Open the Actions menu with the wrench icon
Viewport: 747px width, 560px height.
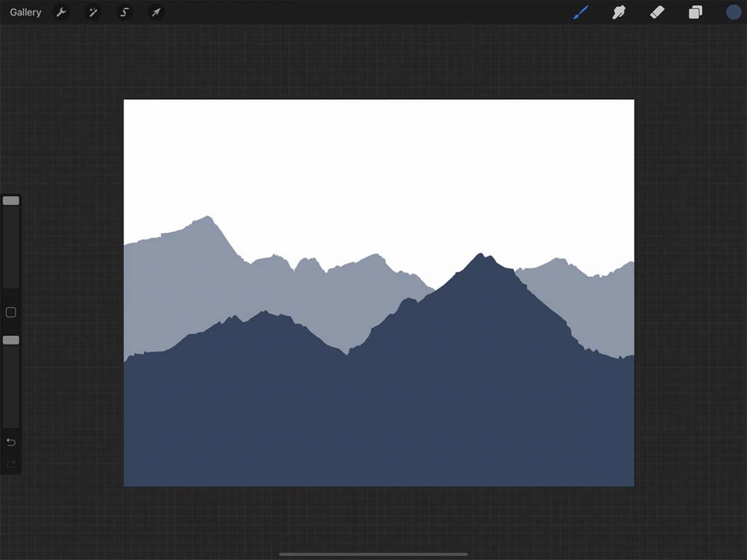(x=61, y=12)
